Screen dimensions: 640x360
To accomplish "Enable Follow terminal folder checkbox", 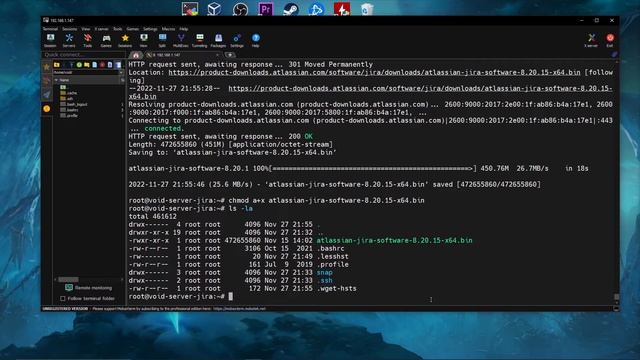I will pyautogui.click(x=63, y=298).
